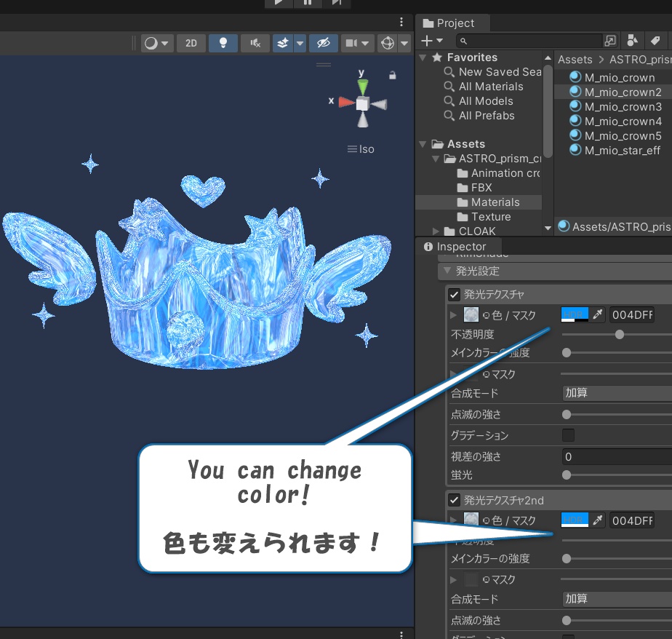
Task: Click the orientation gizmo center cube
Action: pyautogui.click(x=363, y=103)
